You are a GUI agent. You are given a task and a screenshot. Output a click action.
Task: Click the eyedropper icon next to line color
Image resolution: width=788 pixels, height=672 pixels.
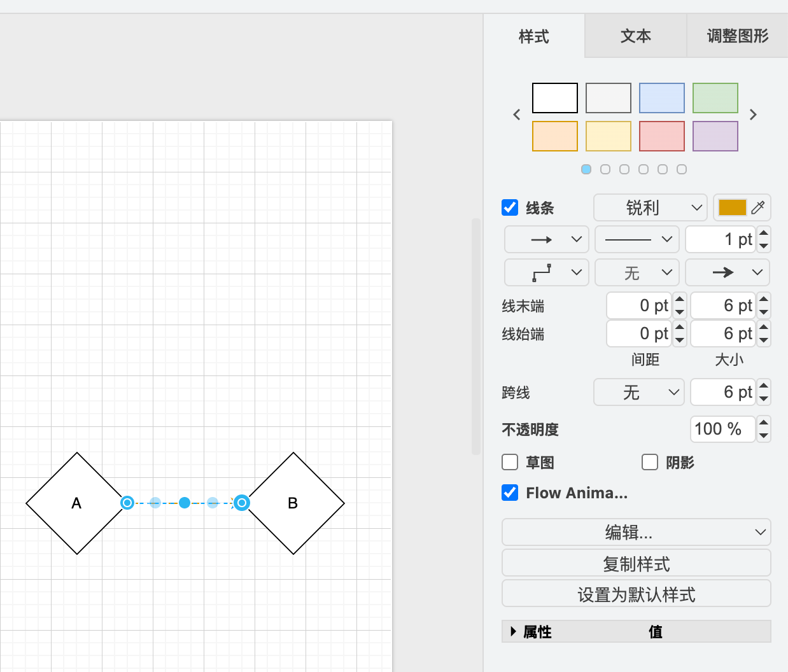point(758,207)
